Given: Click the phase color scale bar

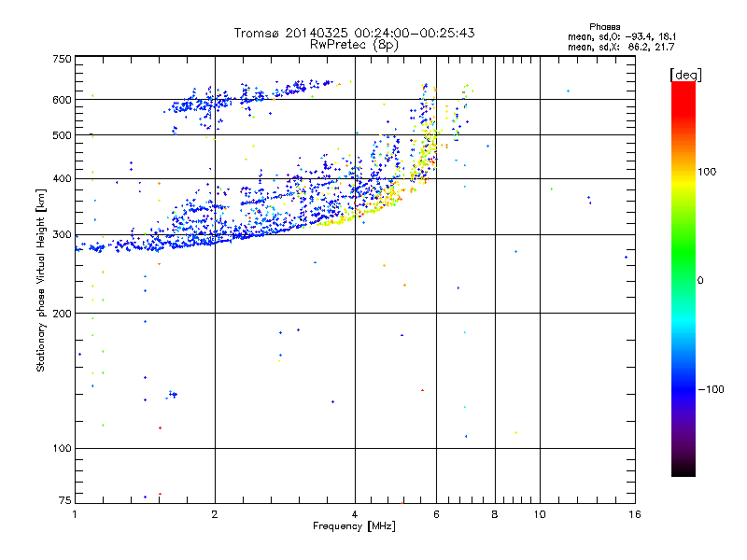Looking at the screenshot, I should (x=684, y=279).
